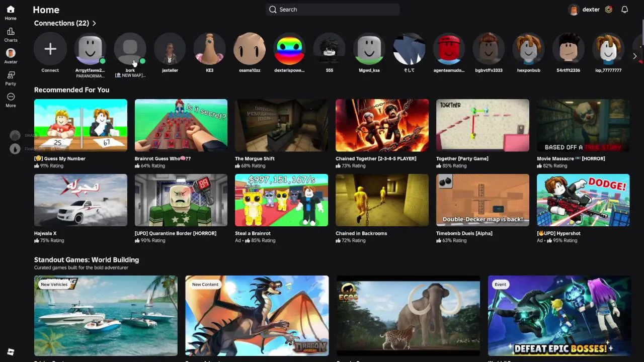
Task: Open connection avatar KE3
Action: [210, 49]
